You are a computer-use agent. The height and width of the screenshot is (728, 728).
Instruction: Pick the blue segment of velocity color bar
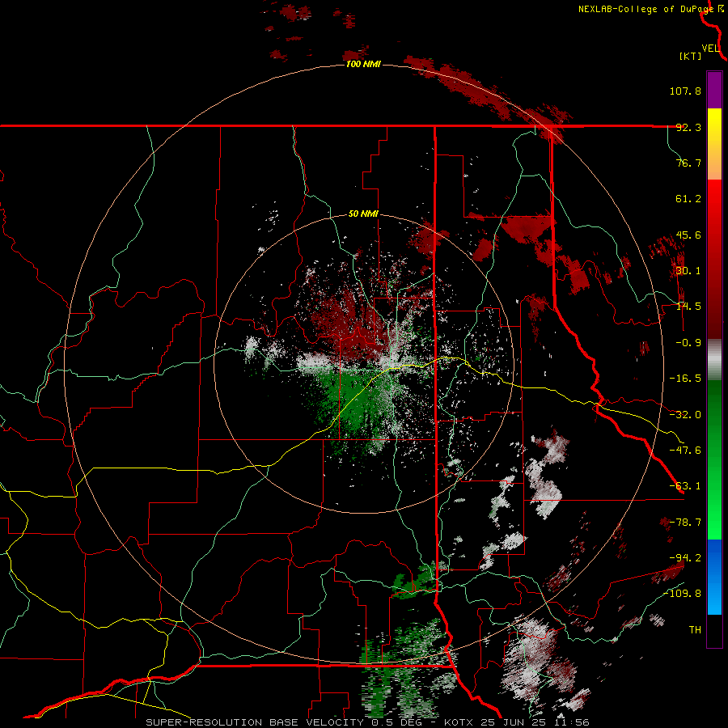coord(714,577)
